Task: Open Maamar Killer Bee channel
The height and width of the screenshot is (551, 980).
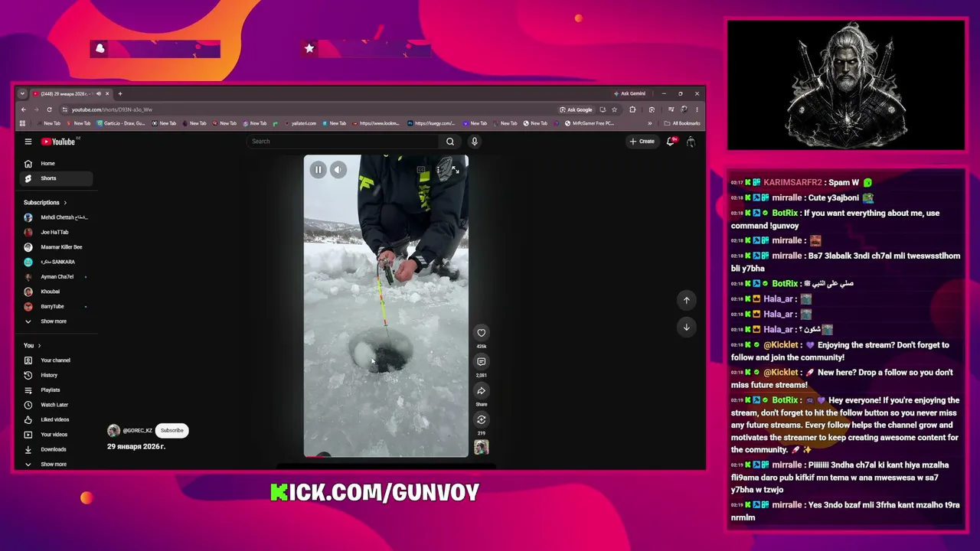Action: coord(57,247)
